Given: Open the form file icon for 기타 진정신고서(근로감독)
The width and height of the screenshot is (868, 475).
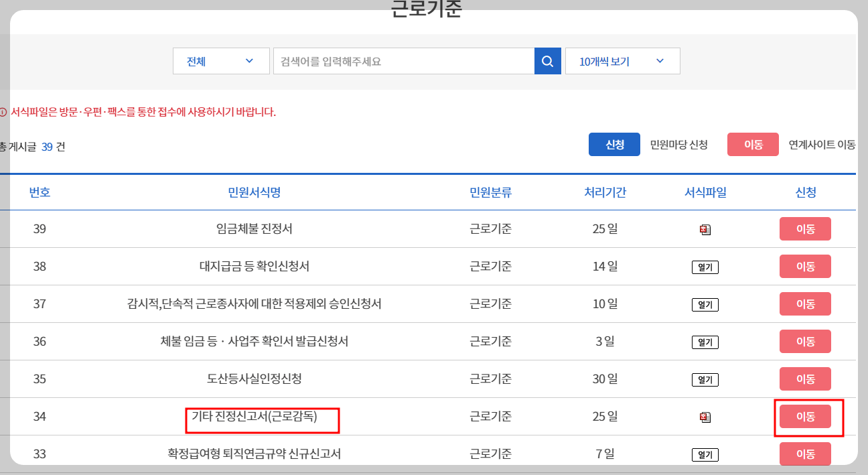Looking at the screenshot, I should 704,417.
